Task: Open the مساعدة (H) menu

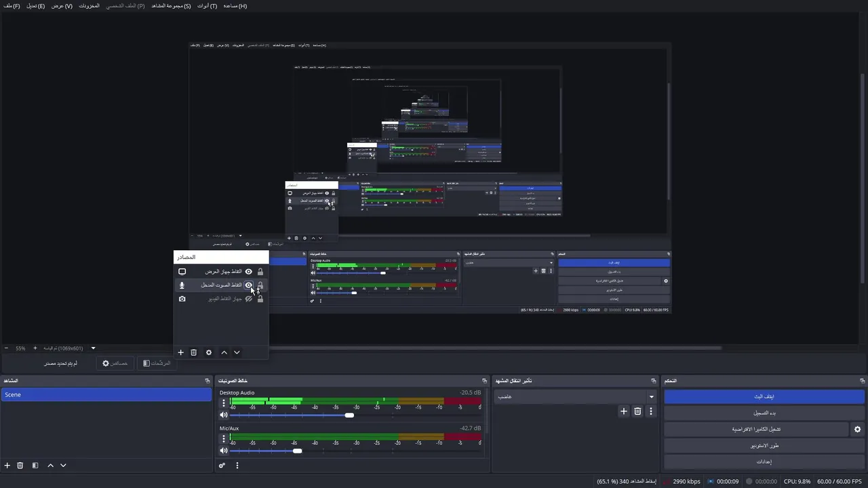Action: click(235, 6)
